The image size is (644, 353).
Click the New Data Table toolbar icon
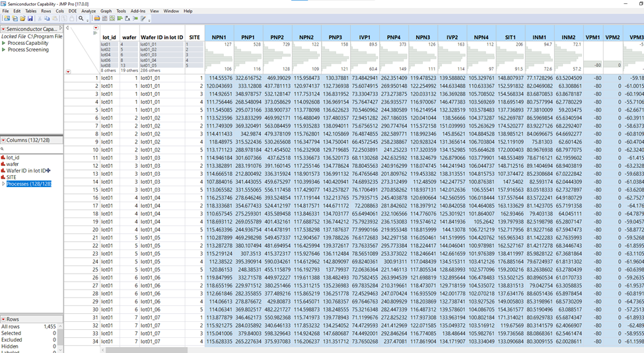(x=7, y=19)
